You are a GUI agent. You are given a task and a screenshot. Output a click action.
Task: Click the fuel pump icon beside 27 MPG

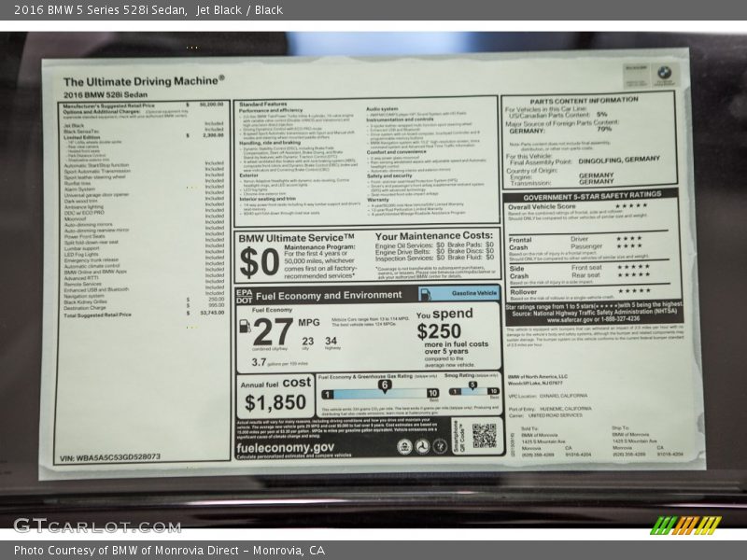(245, 327)
